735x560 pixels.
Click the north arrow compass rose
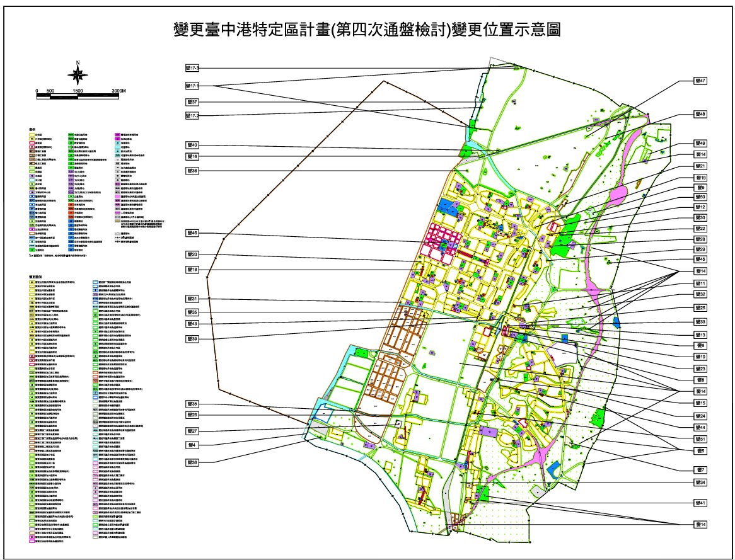point(78,74)
